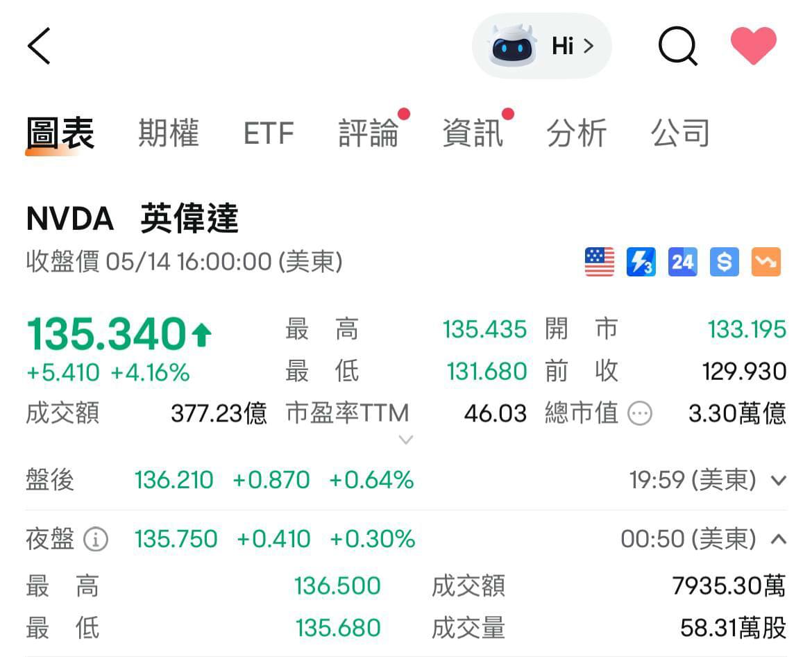The width and height of the screenshot is (812, 657).
Task: Open Level quotes via the lightning 3 icon
Action: [641, 262]
